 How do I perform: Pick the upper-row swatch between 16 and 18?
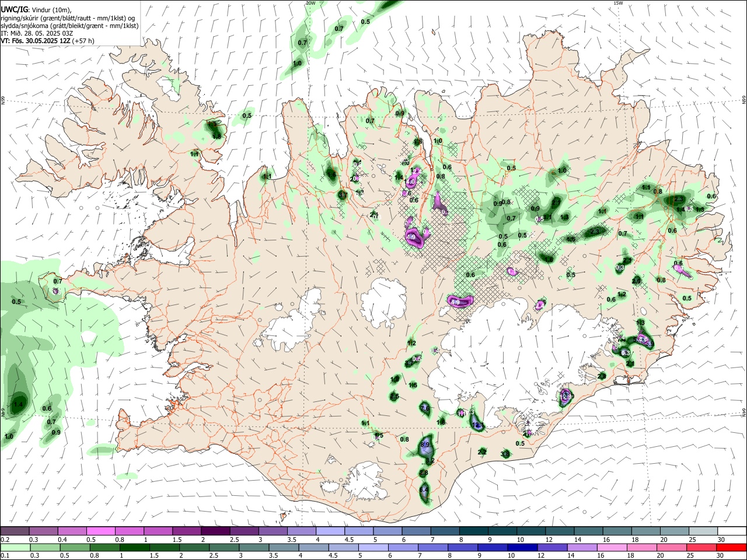click(x=617, y=531)
